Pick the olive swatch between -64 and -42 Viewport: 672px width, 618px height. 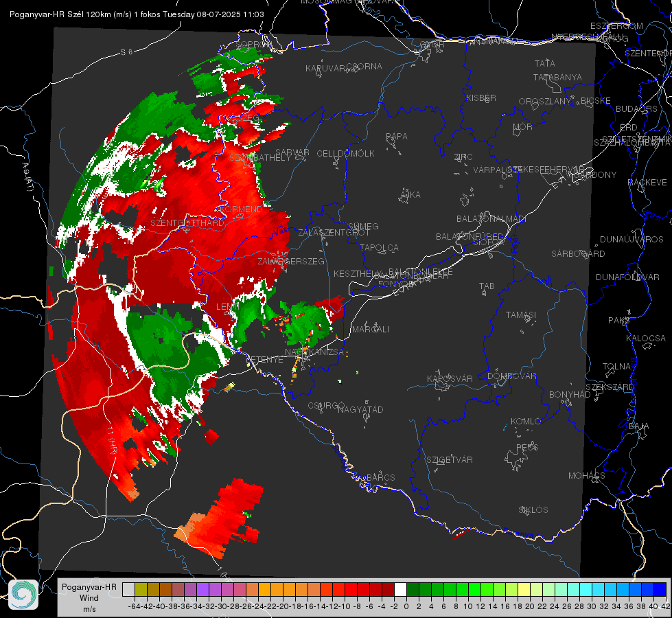[x=141, y=589]
